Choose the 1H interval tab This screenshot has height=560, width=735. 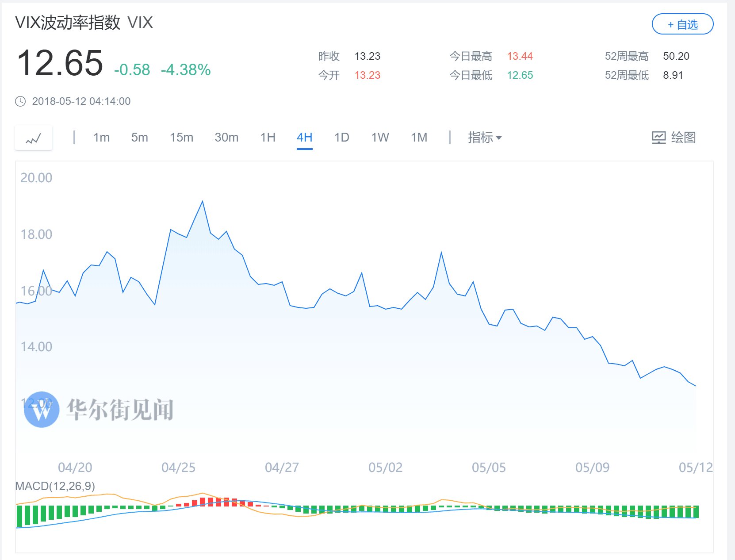[x=268, y=138]
